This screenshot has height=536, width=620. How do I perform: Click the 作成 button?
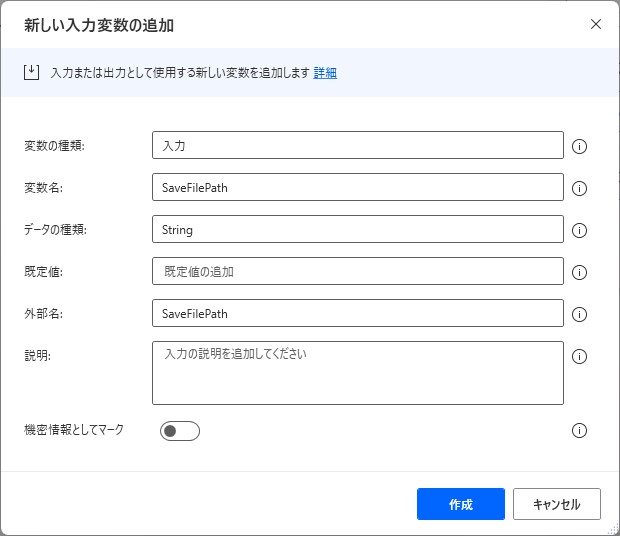461,504
